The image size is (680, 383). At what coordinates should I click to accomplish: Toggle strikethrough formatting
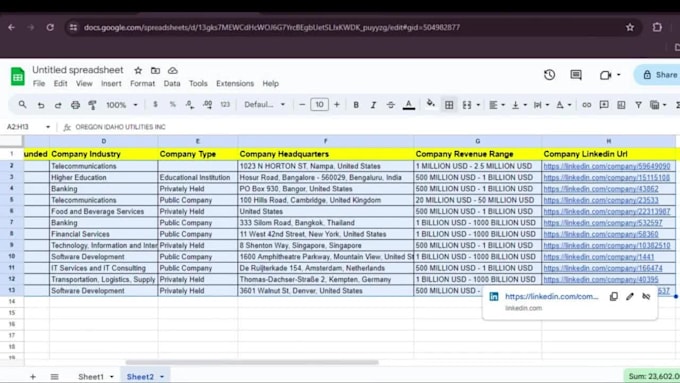pos(390,105)
